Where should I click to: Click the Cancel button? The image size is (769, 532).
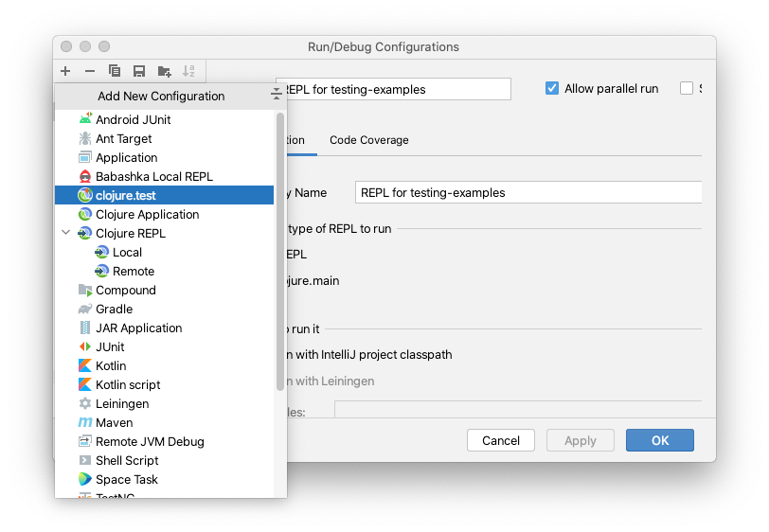pyautogui.click(x=501, y=440)
